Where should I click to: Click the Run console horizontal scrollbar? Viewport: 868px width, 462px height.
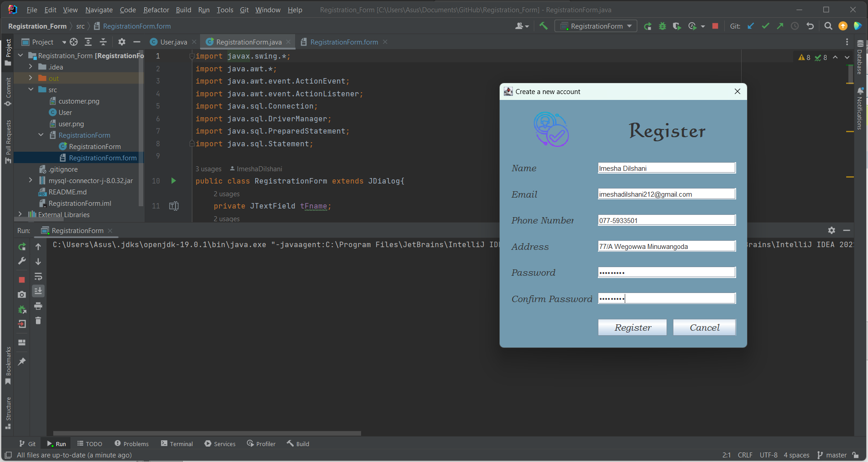(x=207, y=433)
